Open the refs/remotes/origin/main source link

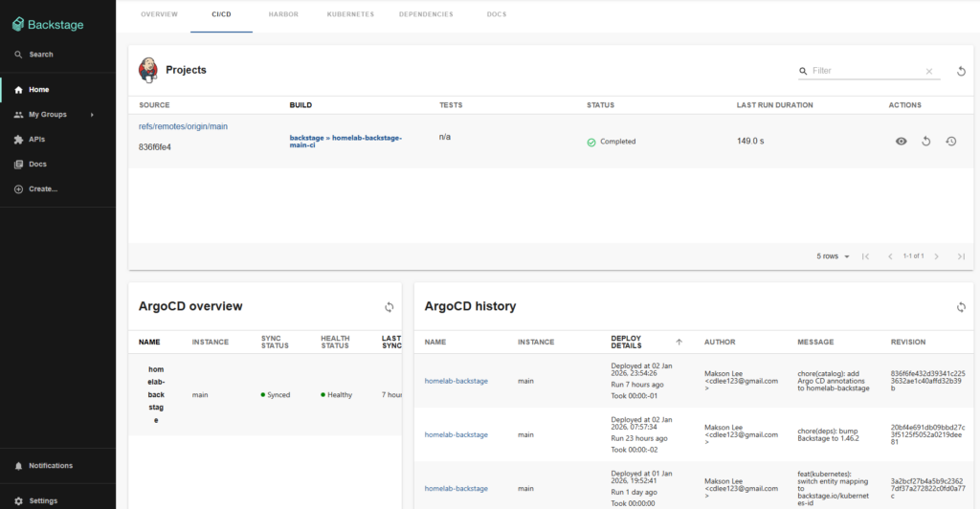(183, 126)
